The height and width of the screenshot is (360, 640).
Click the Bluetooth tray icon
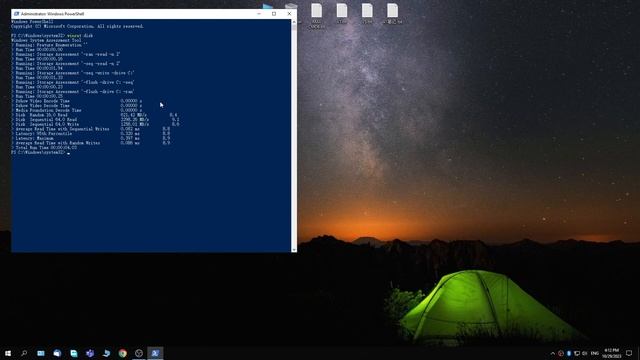click(569, 353)
